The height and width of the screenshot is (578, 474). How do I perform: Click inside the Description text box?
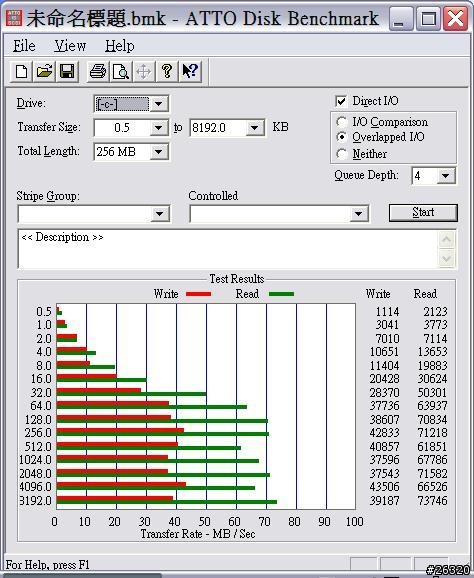point(228,249)
